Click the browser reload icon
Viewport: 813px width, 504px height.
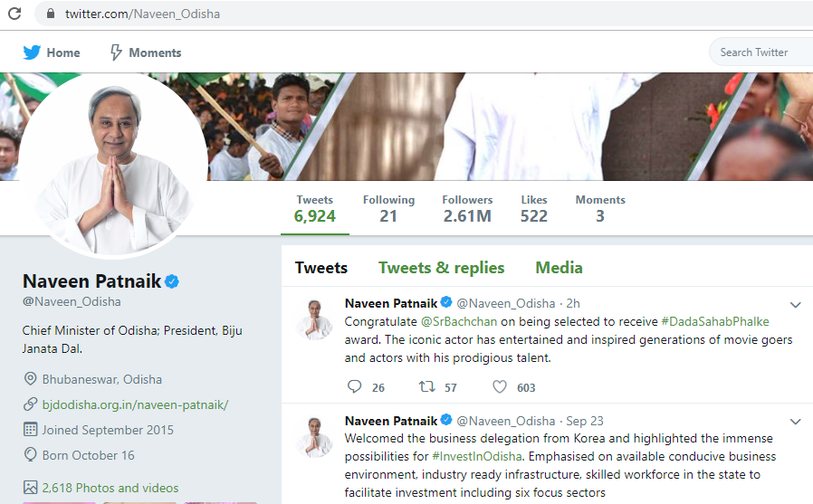14,14
